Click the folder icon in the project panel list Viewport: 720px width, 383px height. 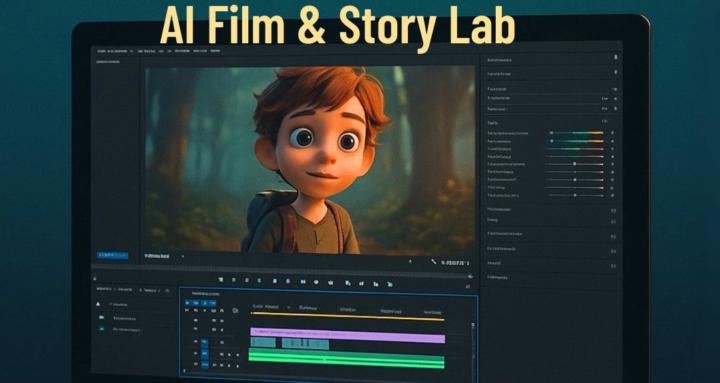[x=101, y=317]
